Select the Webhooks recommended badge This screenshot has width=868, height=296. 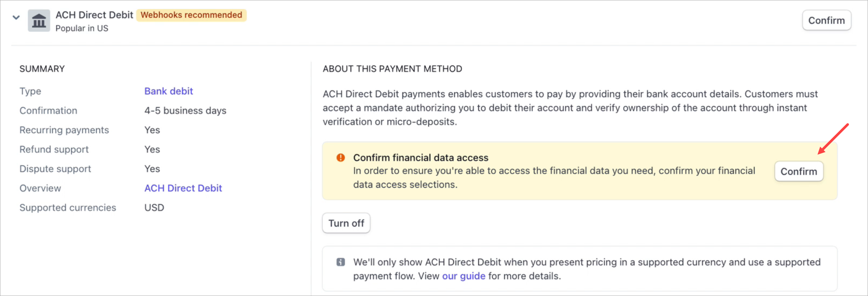click(191, 15)
